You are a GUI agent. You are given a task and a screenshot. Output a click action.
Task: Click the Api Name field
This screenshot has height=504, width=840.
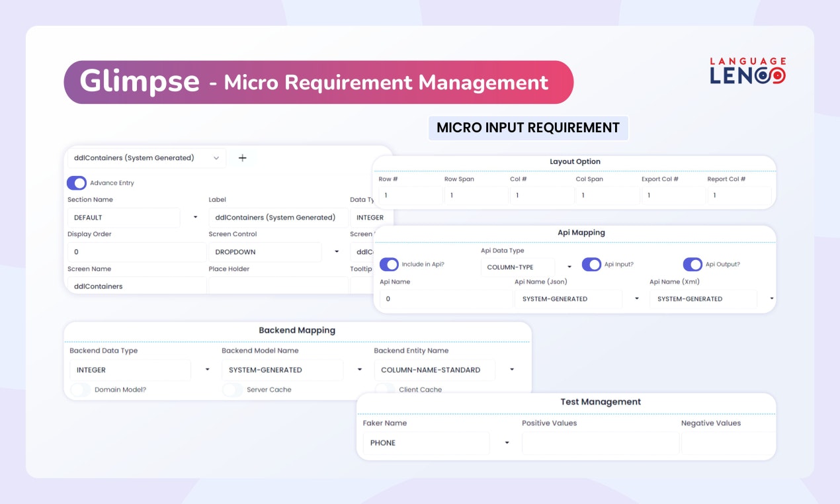click(x=446, y=299)
